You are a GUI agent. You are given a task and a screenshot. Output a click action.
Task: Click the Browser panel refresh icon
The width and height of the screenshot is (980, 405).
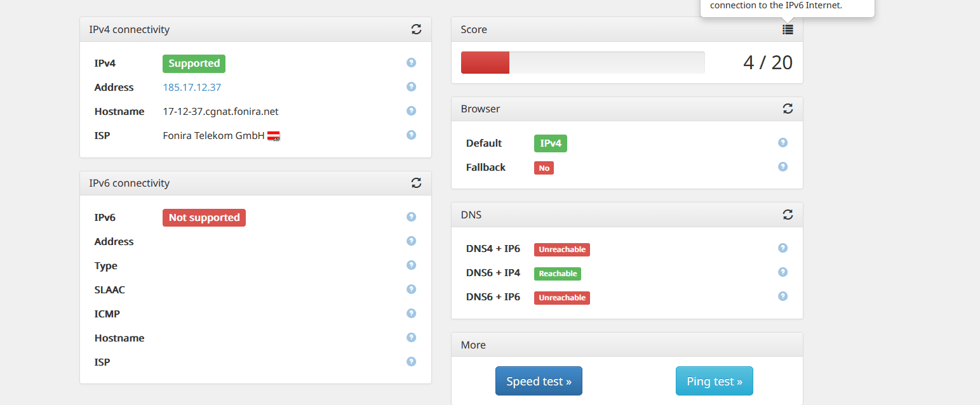point(788,109)
